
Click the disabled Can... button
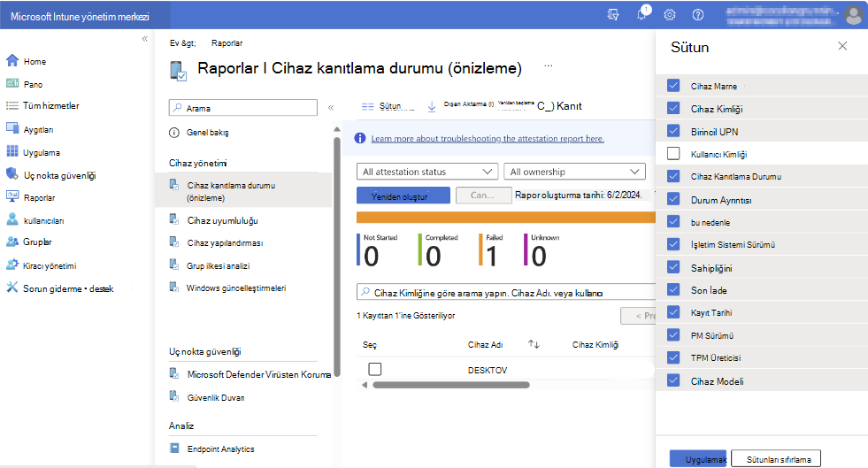click(x=483, y=196)
